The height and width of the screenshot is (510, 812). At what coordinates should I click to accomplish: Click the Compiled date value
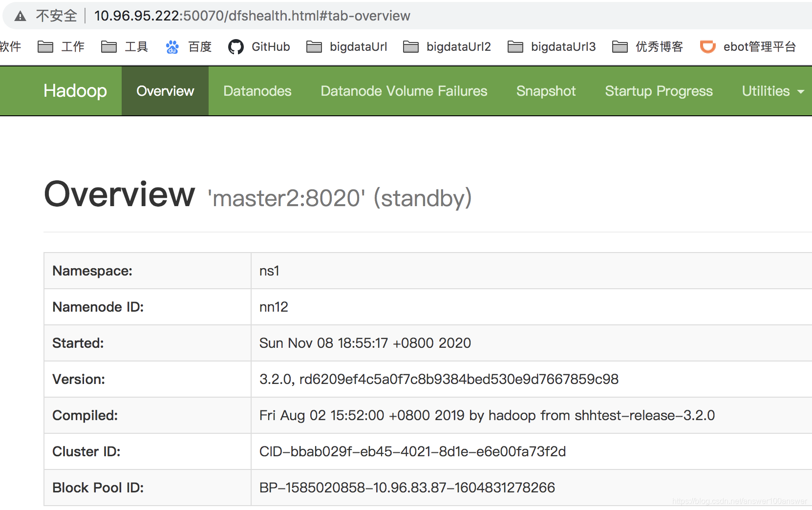(487, 415)
